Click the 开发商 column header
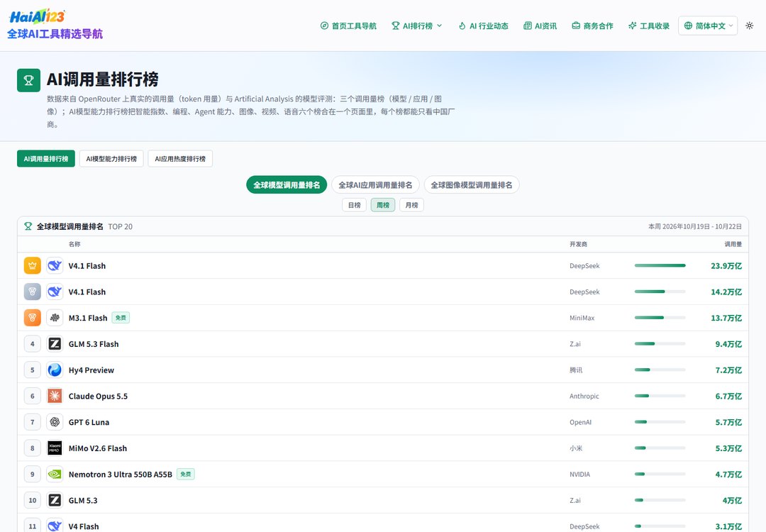The image size is (766, 532). coord(579,244)
